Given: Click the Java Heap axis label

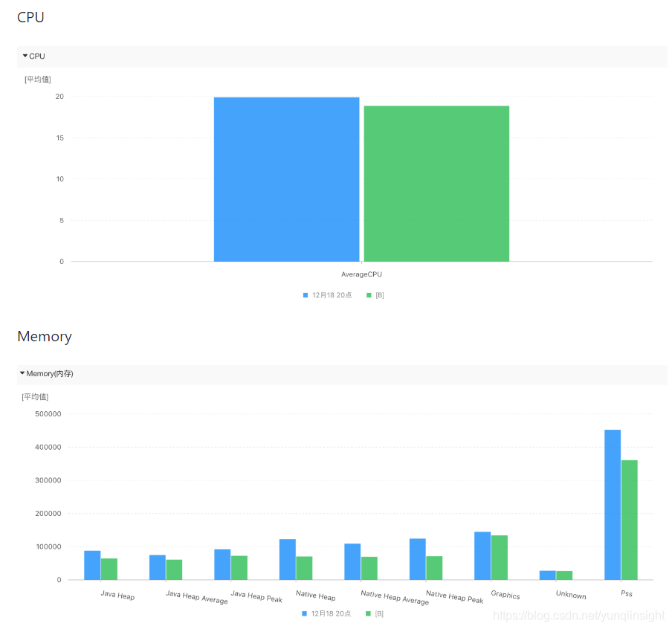Looking at the screenshot, I should [x=117, y=595].
